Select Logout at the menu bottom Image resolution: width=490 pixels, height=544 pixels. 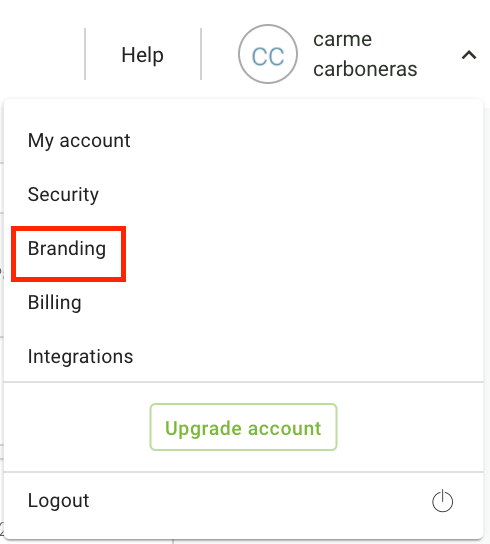(59, 501)
